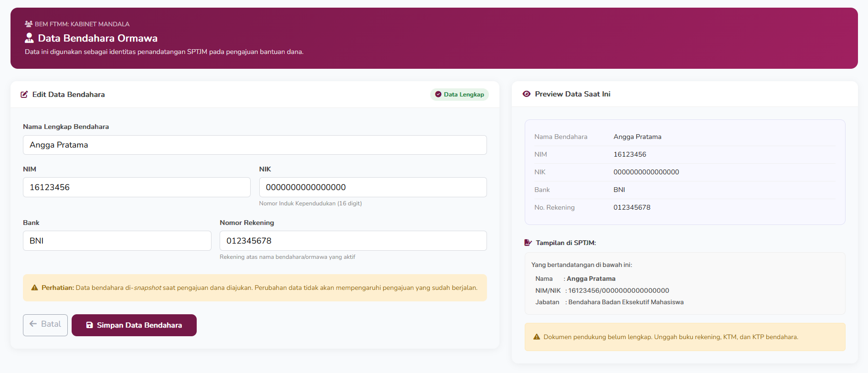Focus the Nomor Rekening input field
Image resolution: width=868 pixels, height=373 pixels.
(353, 241)
